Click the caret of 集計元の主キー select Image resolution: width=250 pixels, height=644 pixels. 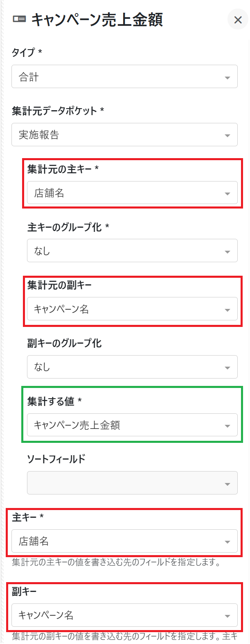pyautogui.click(x=227, y=194)
